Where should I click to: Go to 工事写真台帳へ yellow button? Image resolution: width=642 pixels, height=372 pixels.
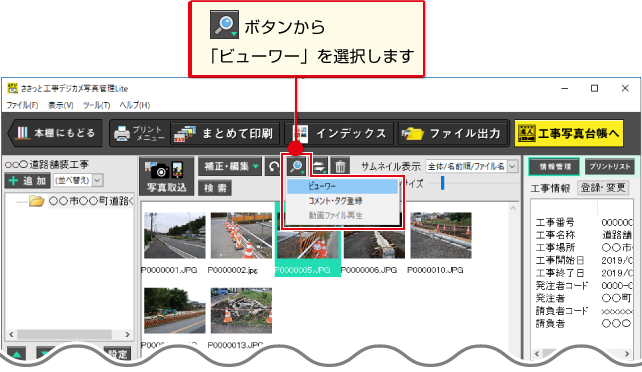coord(569,133)
